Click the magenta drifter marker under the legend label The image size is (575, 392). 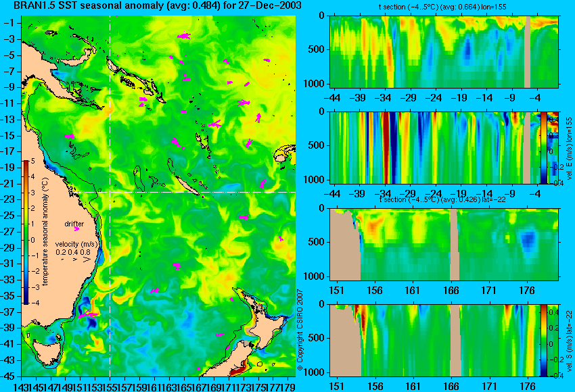(x=76, y=229)
